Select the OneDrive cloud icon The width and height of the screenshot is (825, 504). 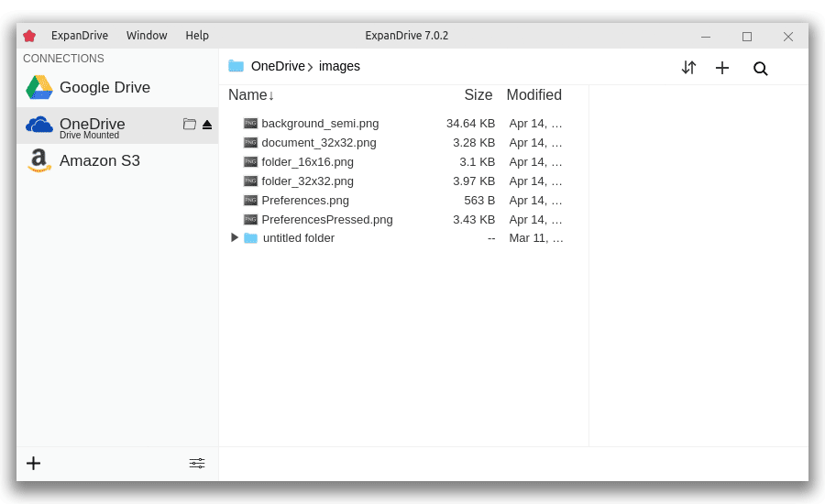click(x=38, y=126)
